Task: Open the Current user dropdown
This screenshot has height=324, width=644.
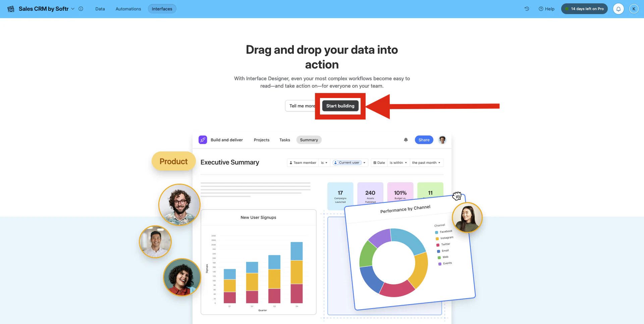Action: (349, 163)
